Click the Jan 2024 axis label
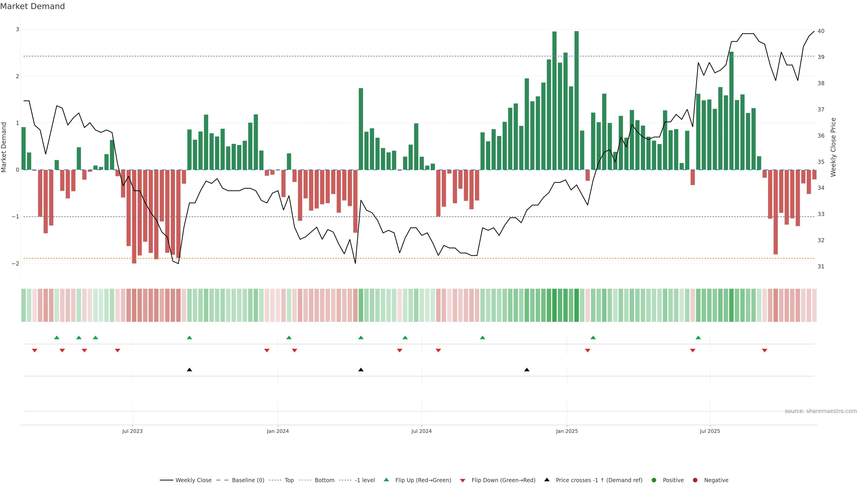868x488 pixels. coord(278,431)
